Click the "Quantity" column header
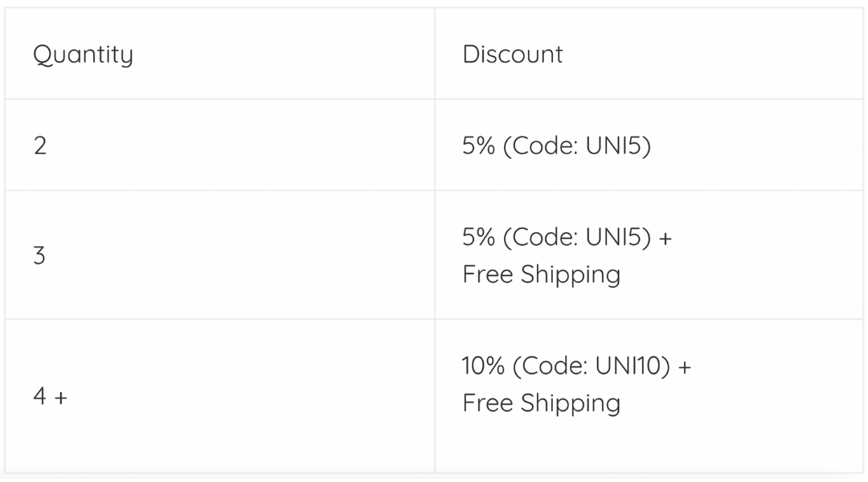The height and width of the screenshot is (482, 868). point(83,55)
